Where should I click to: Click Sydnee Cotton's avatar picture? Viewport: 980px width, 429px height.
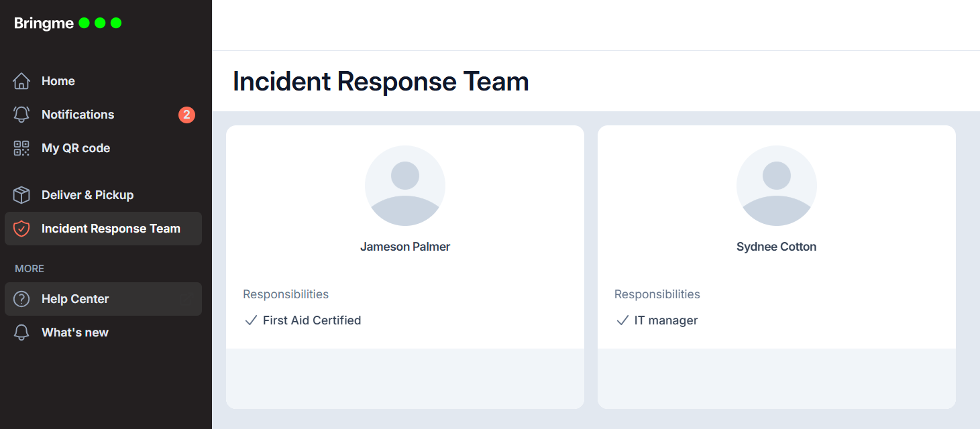(x=776, y=186)
